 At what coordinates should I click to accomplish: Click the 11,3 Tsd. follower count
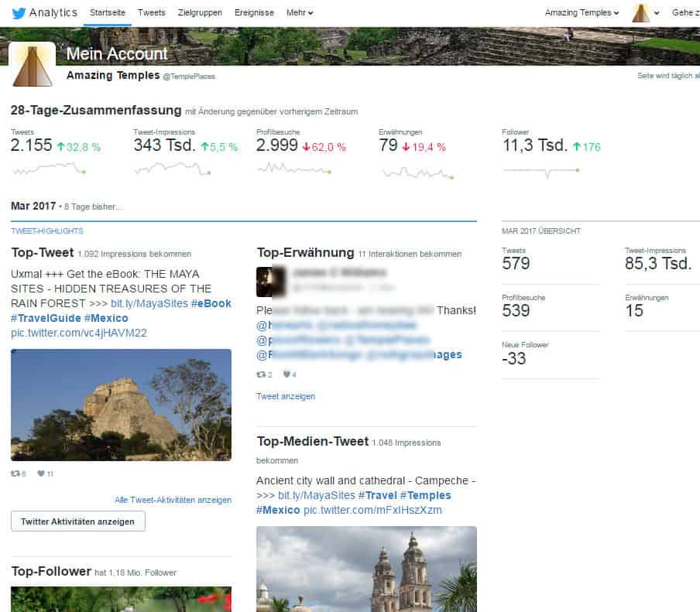coord(535,145)
